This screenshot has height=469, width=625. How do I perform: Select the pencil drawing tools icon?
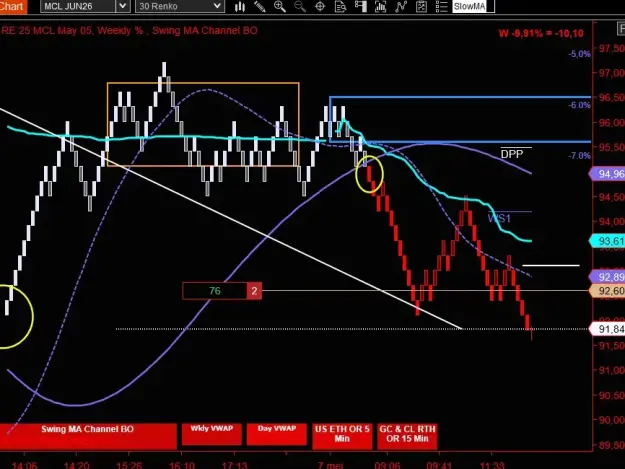[260, 6]
